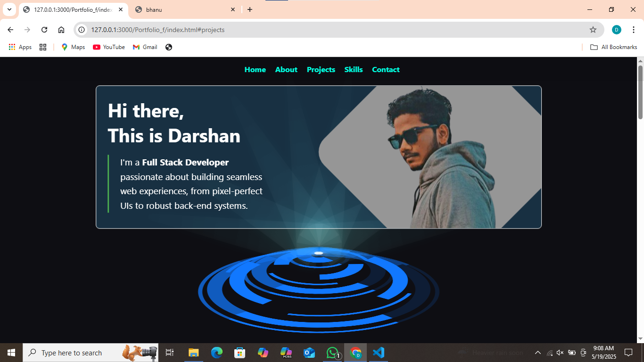This screenshot has width=644, height=362.
Task: Open Microsoft Store from the taskbar
Action: [240, 353]
